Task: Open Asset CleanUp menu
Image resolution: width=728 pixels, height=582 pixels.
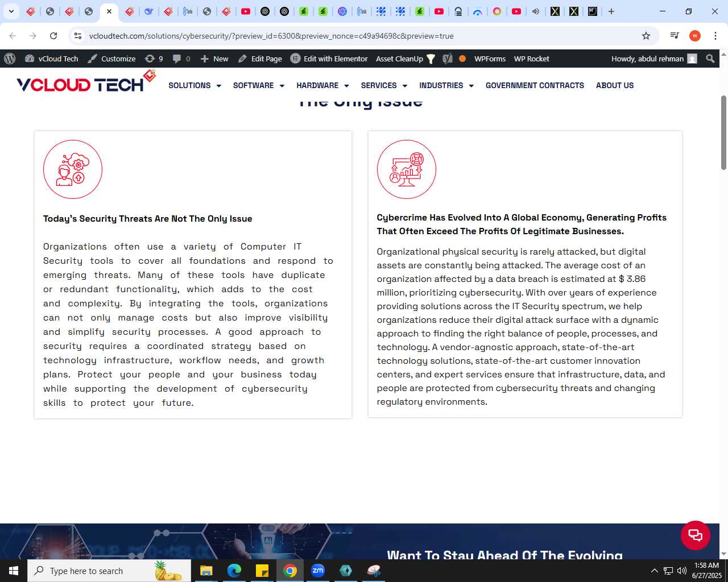Action: click(405, 59)
